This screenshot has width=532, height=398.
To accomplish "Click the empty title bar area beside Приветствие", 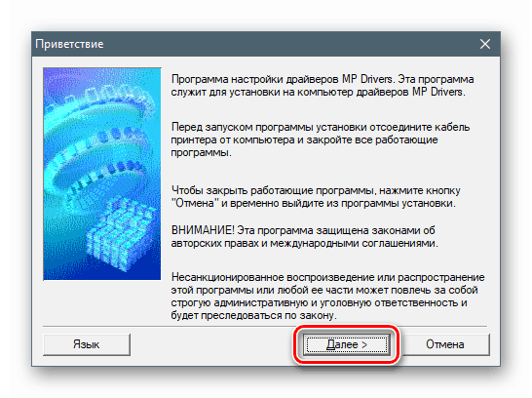I will [288, 44].
